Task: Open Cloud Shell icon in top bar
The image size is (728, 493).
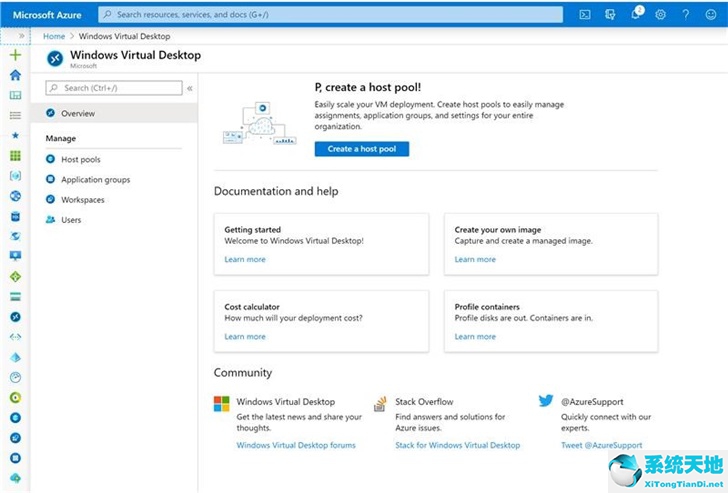Action: (585, 14)
